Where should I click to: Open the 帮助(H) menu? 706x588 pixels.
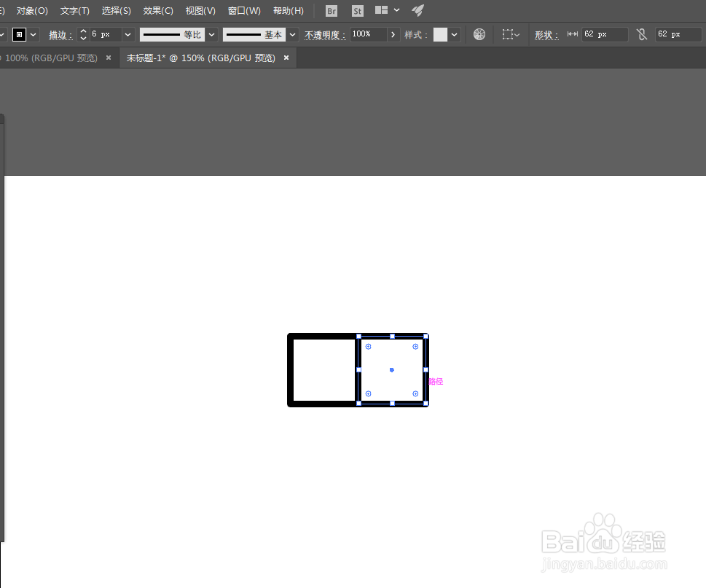tap(289, 11)
